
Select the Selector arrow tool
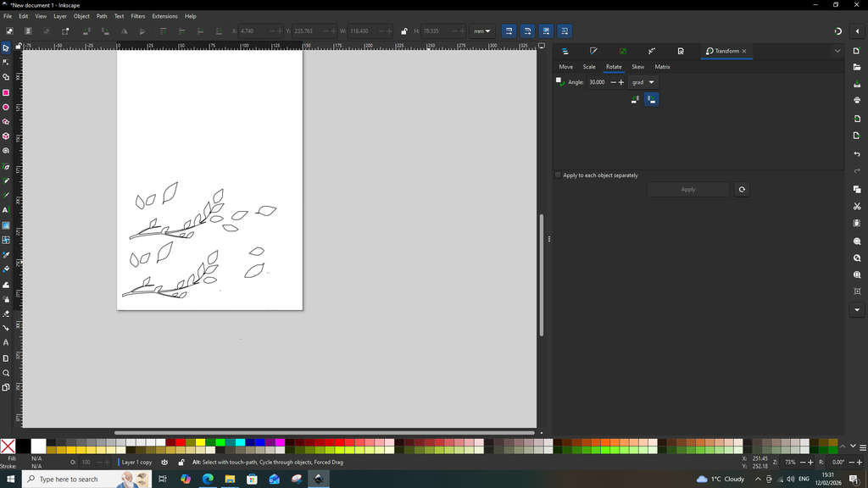click(x=6, y=48)
